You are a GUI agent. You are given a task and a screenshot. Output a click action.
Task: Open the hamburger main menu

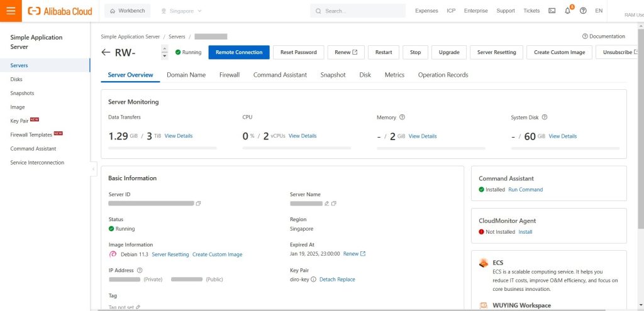coord(11,11)
